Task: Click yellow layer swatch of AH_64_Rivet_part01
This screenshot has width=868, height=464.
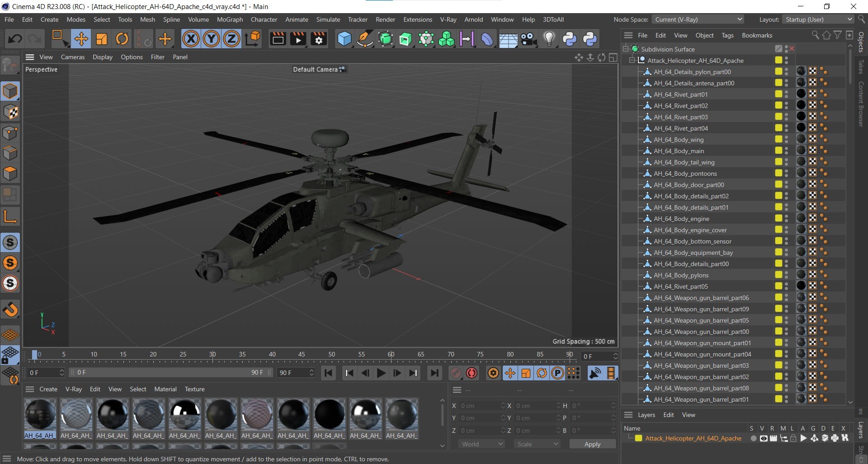Action: 778,94
